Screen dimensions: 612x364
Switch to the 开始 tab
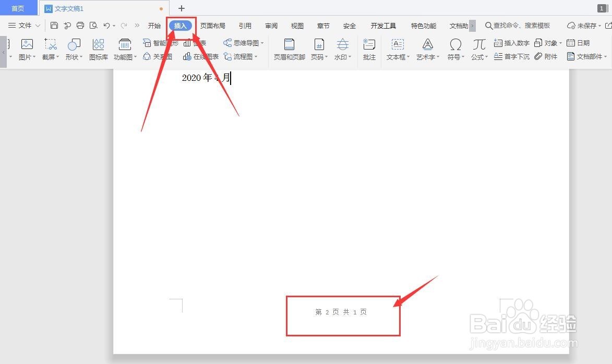coord(154,26)
